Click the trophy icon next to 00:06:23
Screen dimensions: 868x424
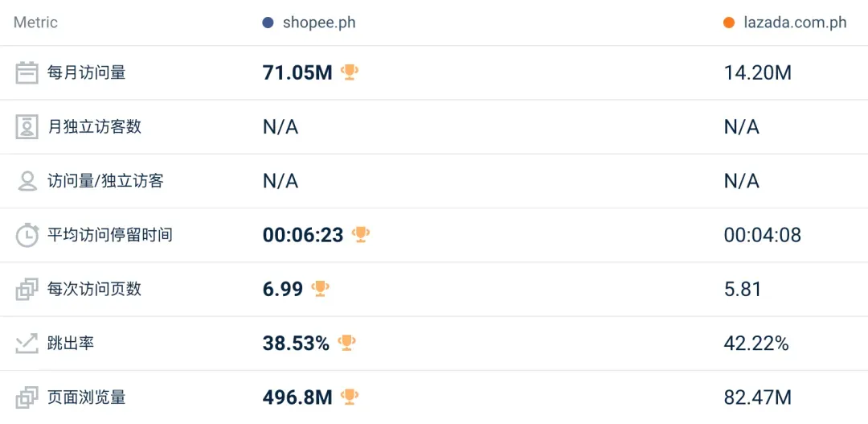click(x=360, y=234)
